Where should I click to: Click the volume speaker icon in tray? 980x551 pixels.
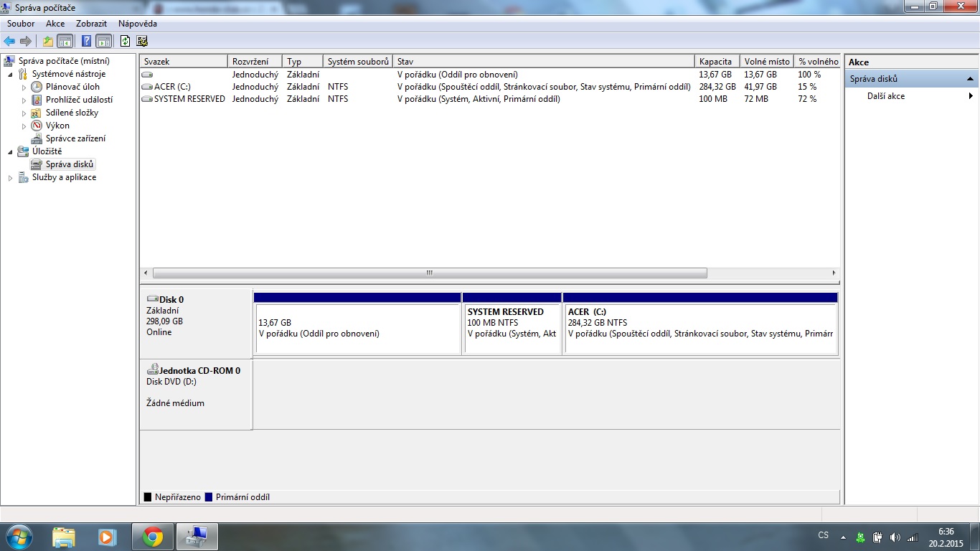(x=895, y=537)
